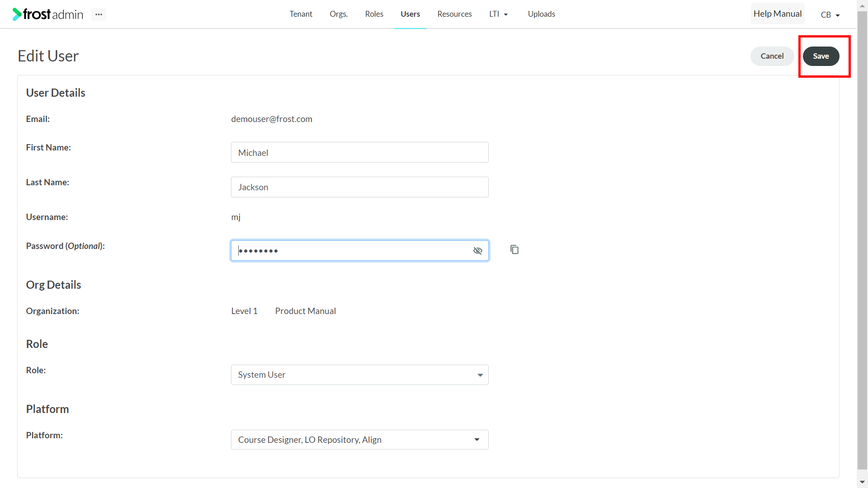Click the page vertical scrollbar
Image resolution: width=868 pixels, height=488 pixels.
tap(862, 239)
